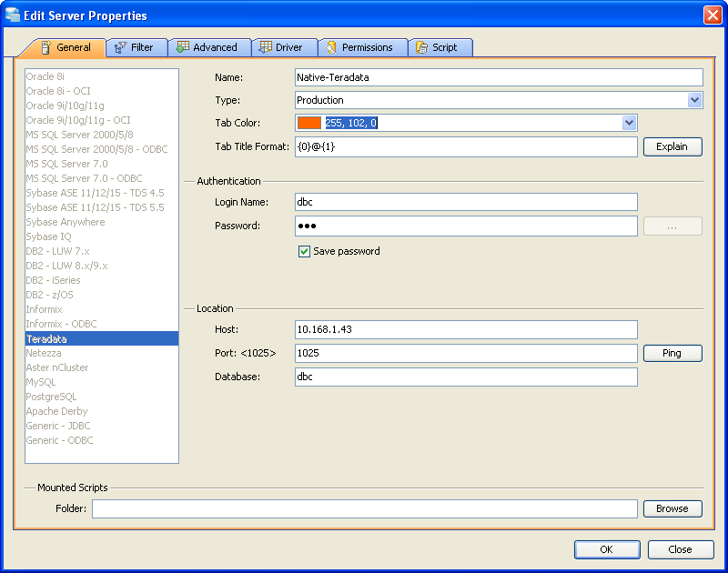Go to the Permissions tab
The image size is (728, 573).
pos(363,47)
